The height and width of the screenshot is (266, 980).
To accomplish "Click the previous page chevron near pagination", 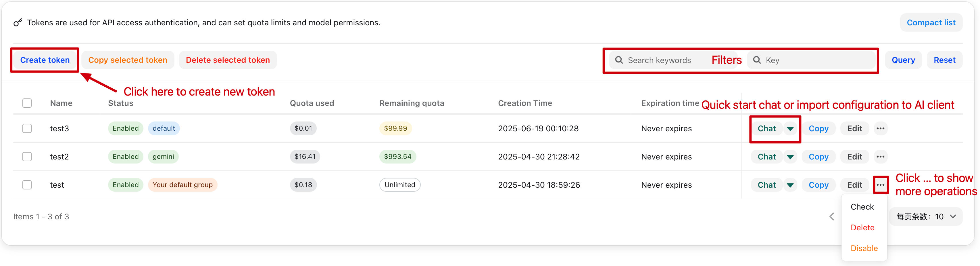I will point(832,216).
